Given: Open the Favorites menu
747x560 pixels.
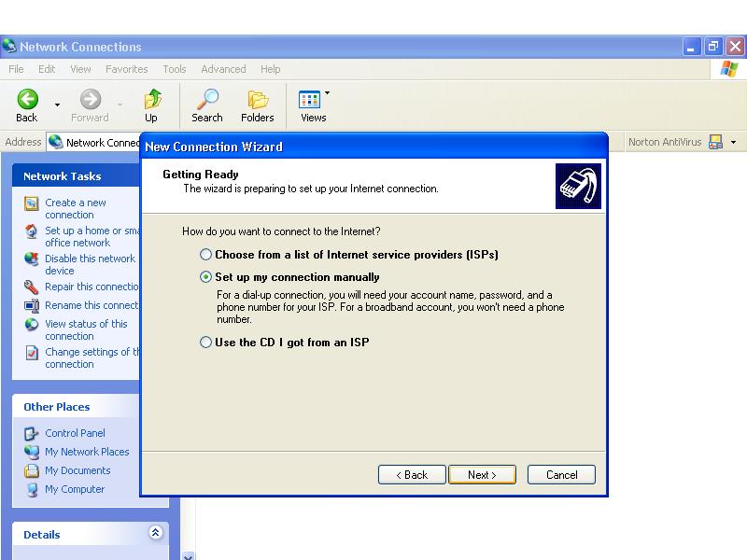Looking at the screenshot, I should pyautogui.click(x=127, y=69).
